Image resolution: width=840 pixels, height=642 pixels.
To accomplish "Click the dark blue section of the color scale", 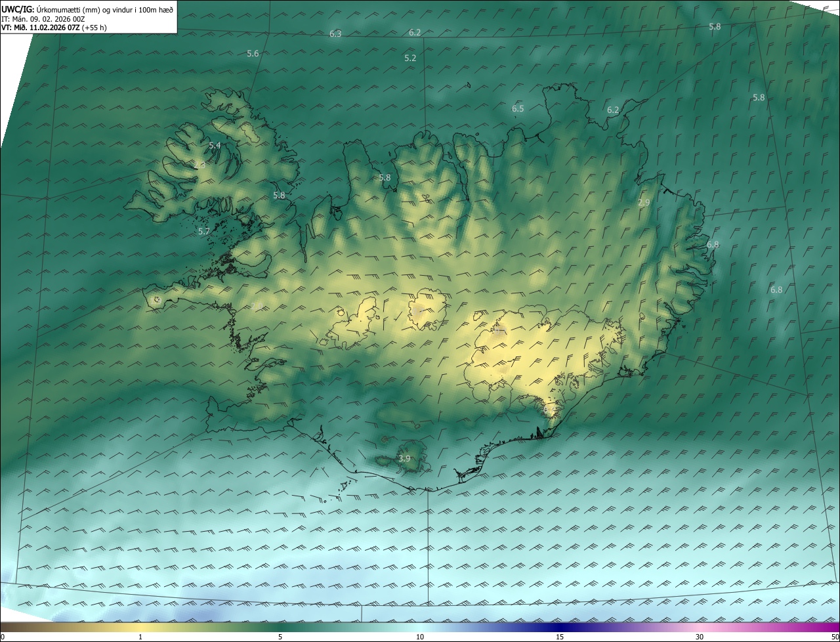I will (560, 628).
